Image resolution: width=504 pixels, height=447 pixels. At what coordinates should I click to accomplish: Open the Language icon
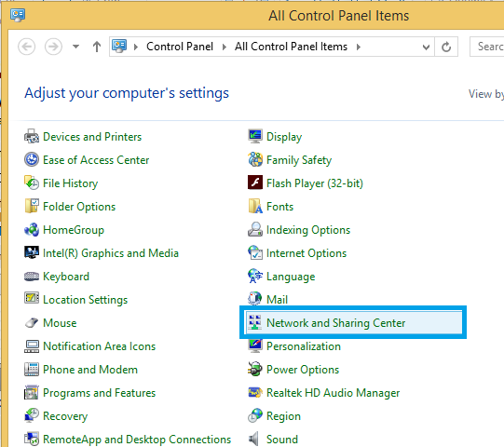click(x=255, y=276)
